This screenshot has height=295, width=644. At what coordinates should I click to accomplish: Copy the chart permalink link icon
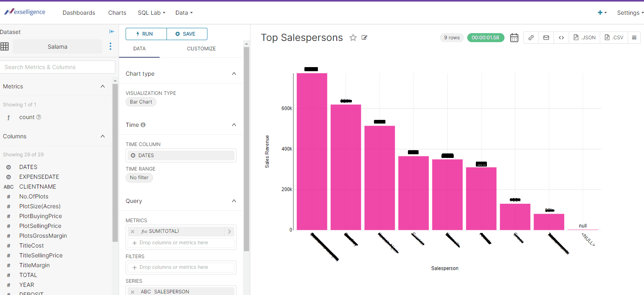click(x=531, y=38)
